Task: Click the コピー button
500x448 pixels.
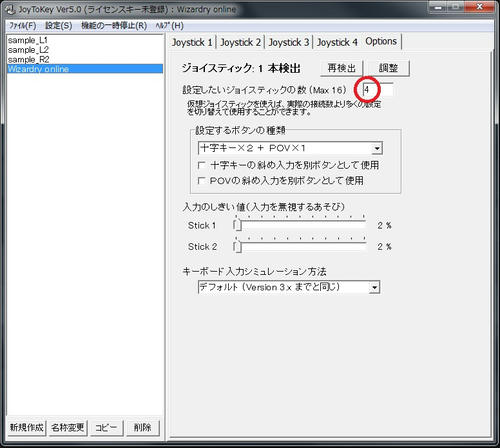Action: tap(106, 427)
